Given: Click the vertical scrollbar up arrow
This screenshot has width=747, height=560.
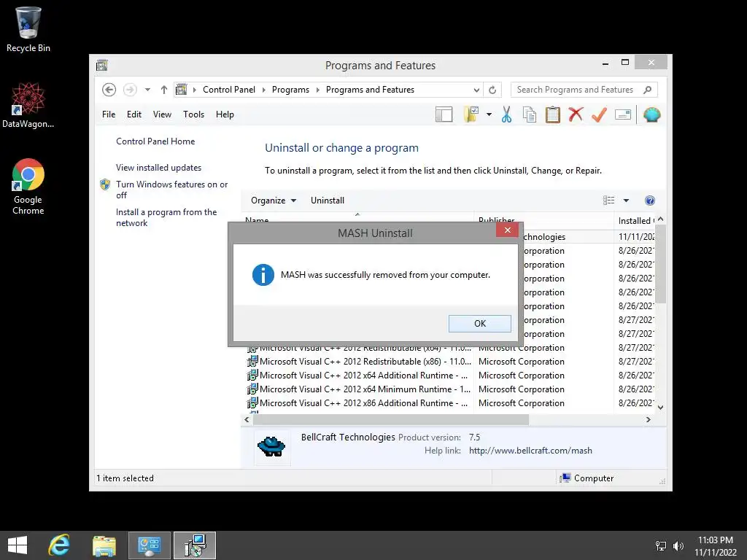Looking at the screenshot, I should point(660,219).
